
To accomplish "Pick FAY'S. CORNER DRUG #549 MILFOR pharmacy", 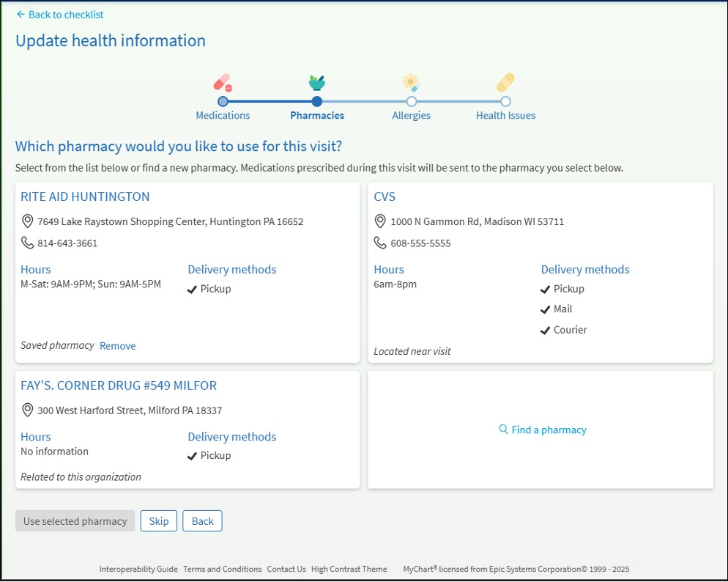I will (119, 386).
